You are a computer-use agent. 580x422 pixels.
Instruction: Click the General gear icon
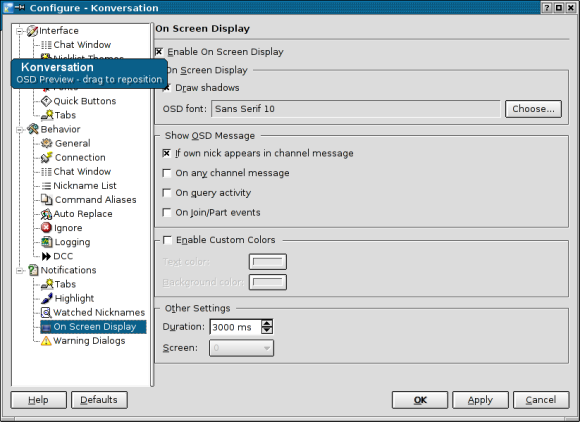47,143
